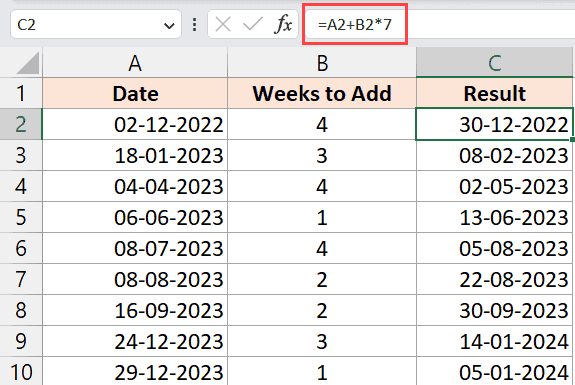Select cell with date 08-07-2023
This screenshot has height=385, width=575.
[x=135, y=248]
